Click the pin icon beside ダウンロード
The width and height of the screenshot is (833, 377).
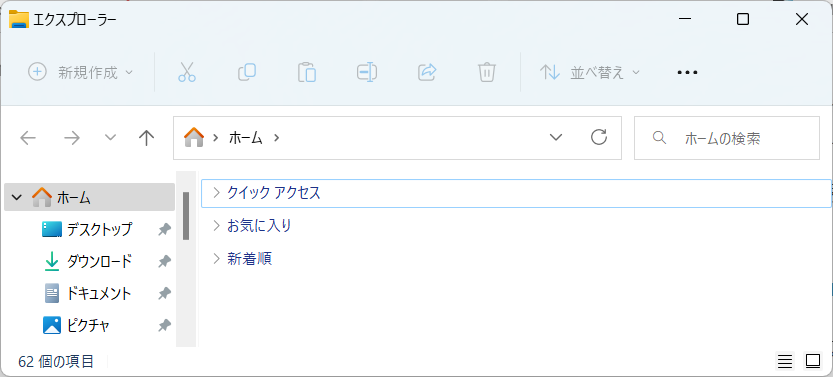pos(165,261)
